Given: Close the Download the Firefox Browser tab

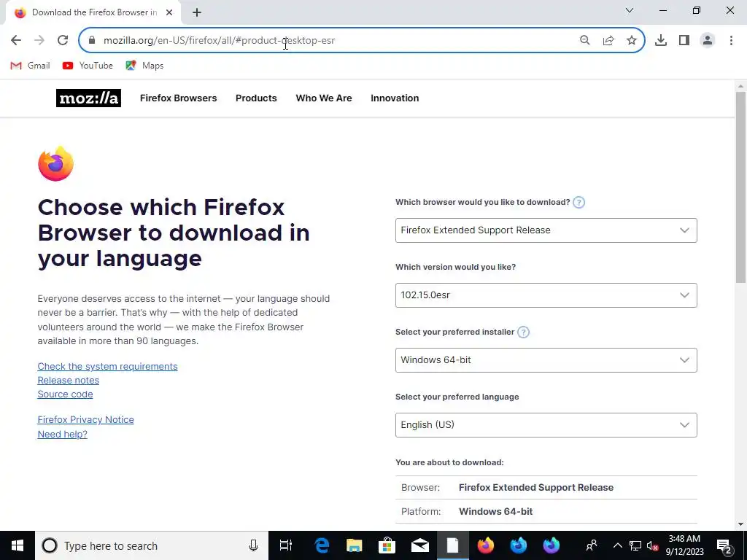Looking at the screenshot, I should (x=169, y=13).
